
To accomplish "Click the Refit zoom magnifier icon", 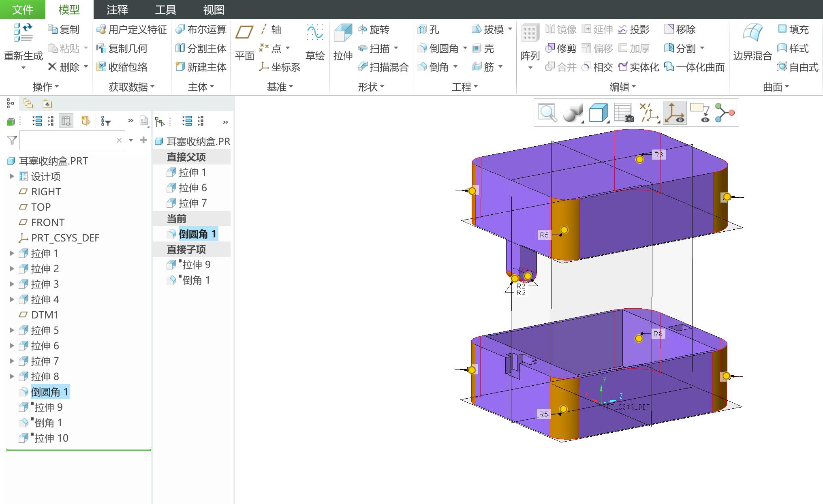I will click(x=547, y=113).
